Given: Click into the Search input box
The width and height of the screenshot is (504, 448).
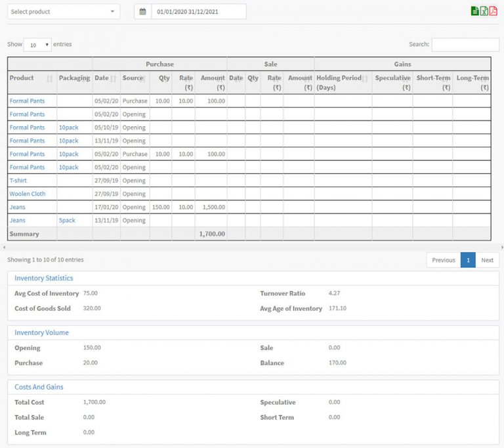Looking at the screenshot, I should 465,45.
